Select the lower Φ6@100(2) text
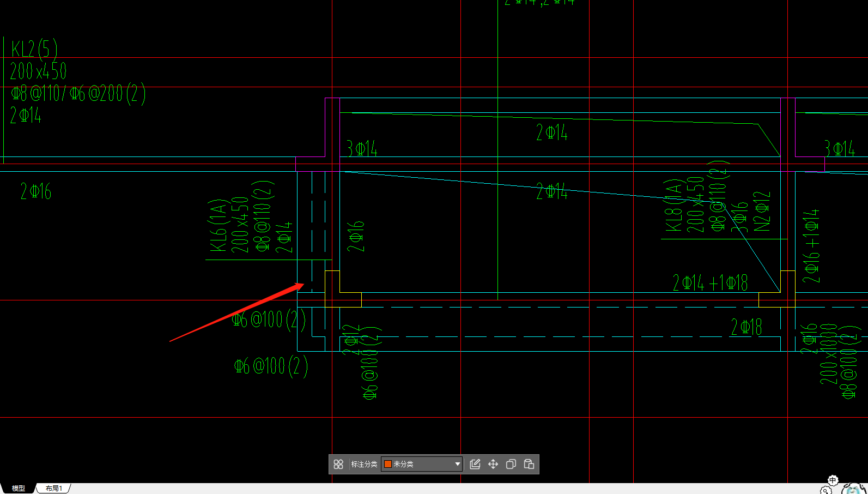Image resolution: width=868 pixels, height=494 pixels. click(x=271, y=366)
